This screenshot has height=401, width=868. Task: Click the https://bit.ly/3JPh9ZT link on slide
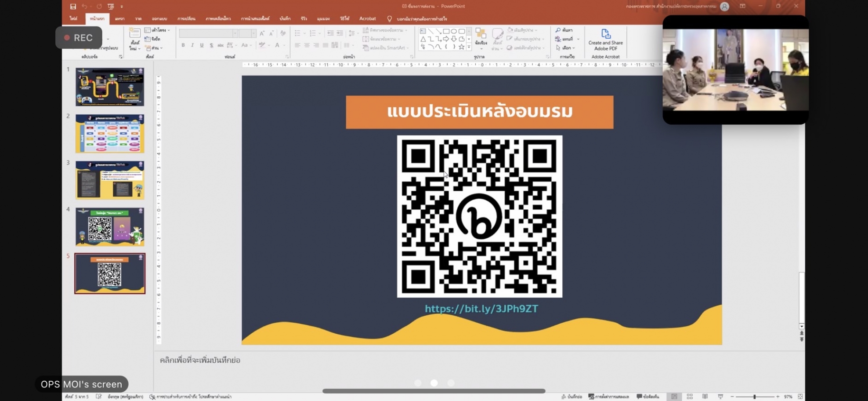[481, 309]
